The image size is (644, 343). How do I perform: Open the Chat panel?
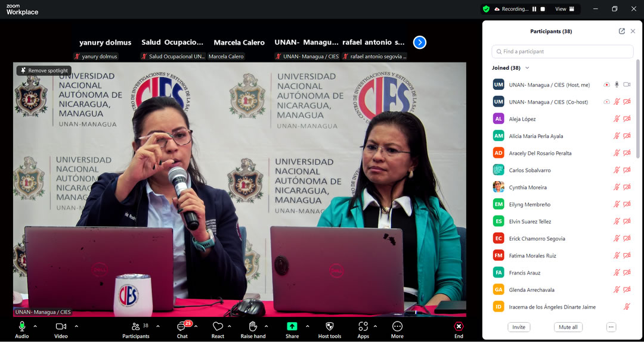(182, 327)
